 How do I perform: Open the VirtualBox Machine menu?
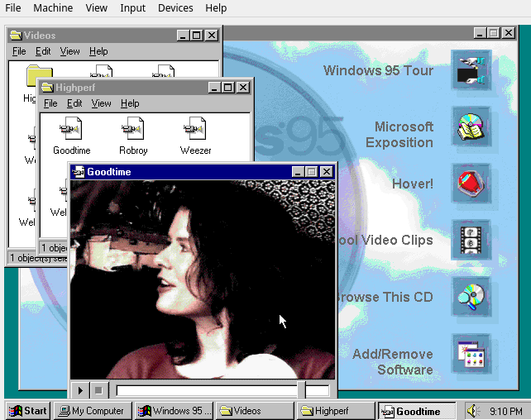[53, 7]
